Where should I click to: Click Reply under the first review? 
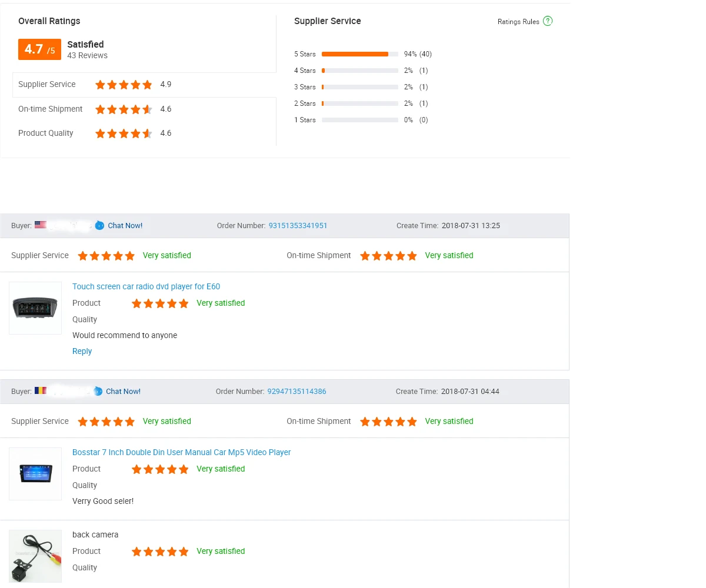[82, 352]
